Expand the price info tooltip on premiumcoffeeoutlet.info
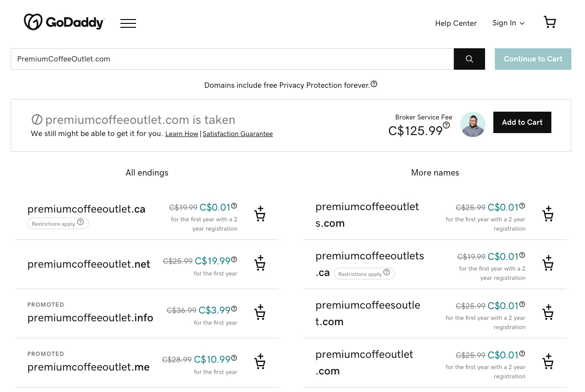This screenshot has height=392, width=585. coord(234,309)
